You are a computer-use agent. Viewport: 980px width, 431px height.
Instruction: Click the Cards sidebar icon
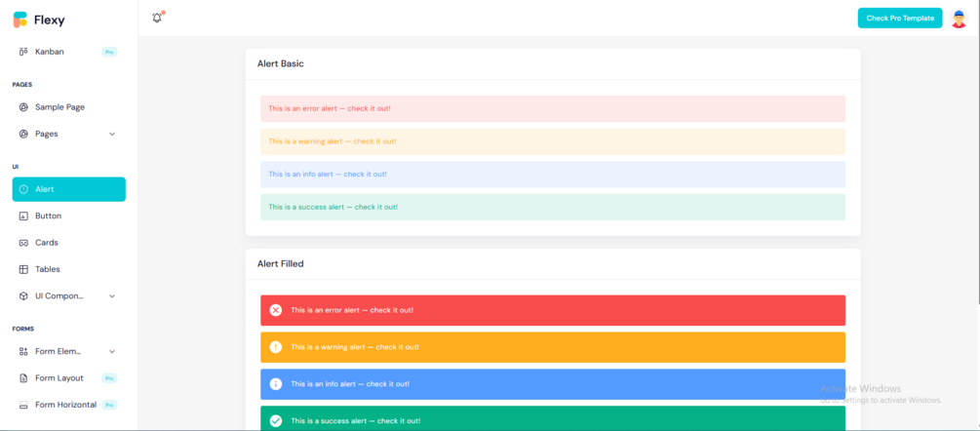pyautogui.click(x=23, y=243)
